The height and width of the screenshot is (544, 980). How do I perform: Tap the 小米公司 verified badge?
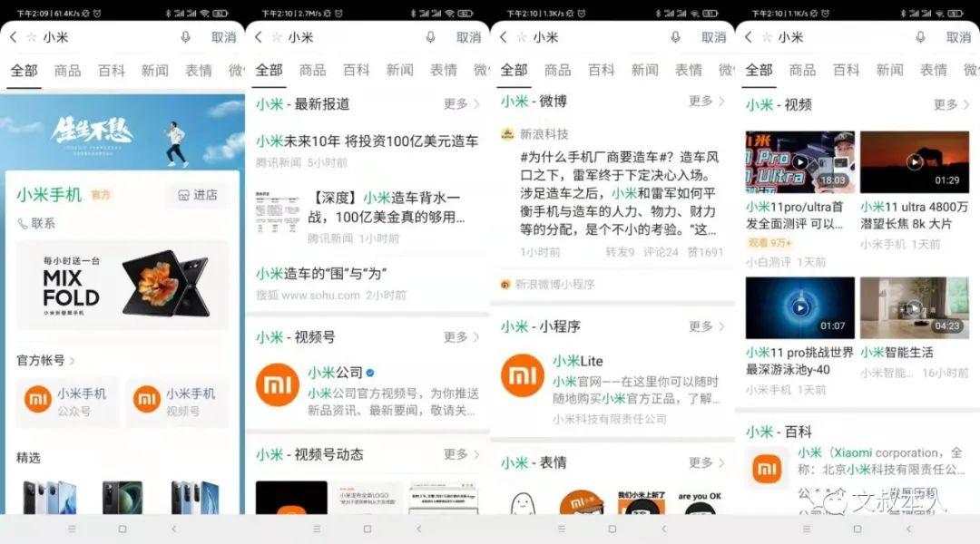[370, 373]
